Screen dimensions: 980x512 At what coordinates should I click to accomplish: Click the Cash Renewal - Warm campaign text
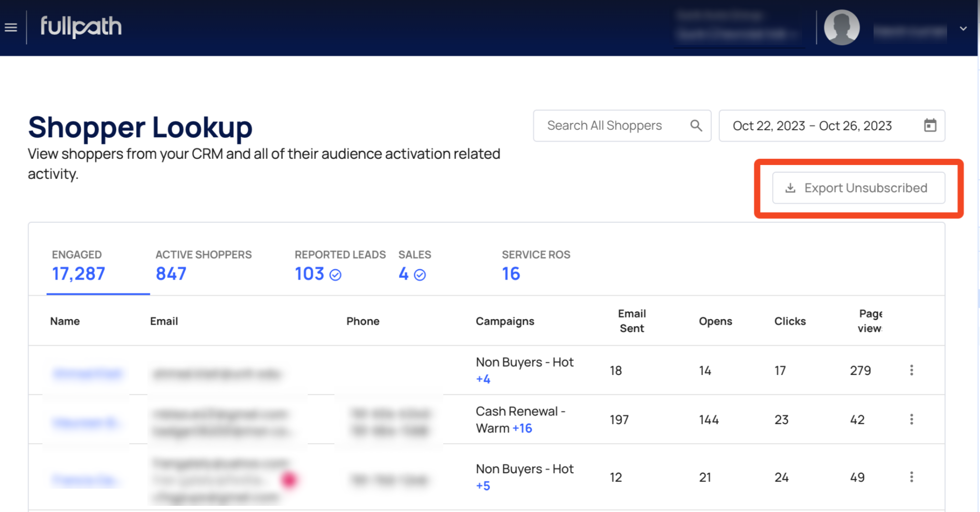520,419
